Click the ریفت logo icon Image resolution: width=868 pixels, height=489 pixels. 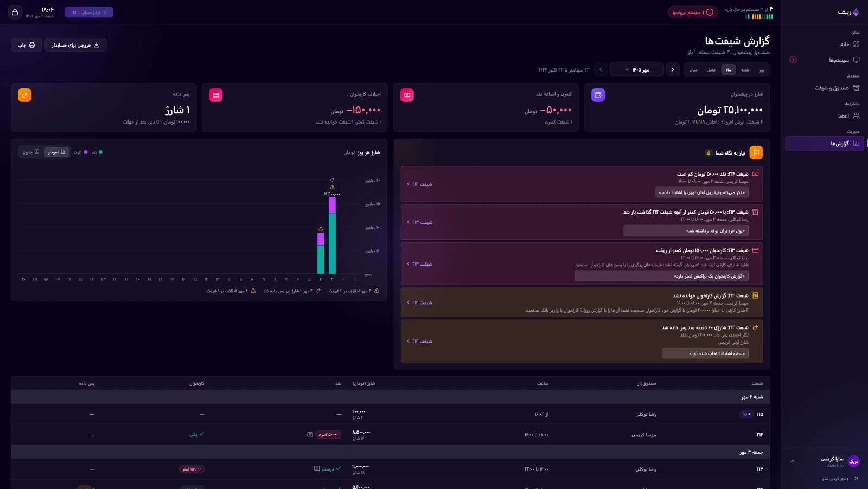(856, 12)
